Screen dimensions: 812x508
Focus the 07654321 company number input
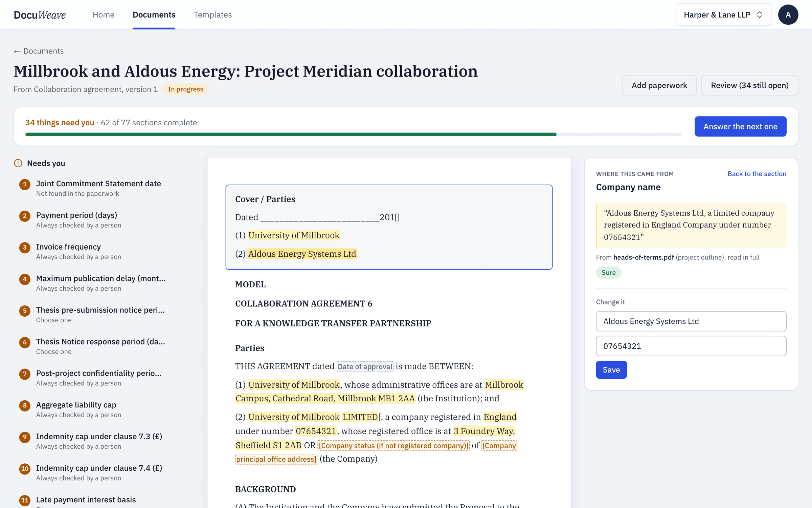pos(691,346)
